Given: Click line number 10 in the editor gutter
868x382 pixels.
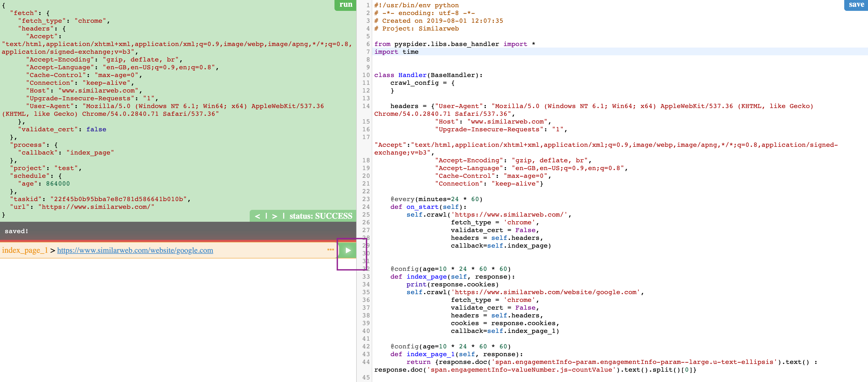Looking at the screenshot, I should 366,75.
